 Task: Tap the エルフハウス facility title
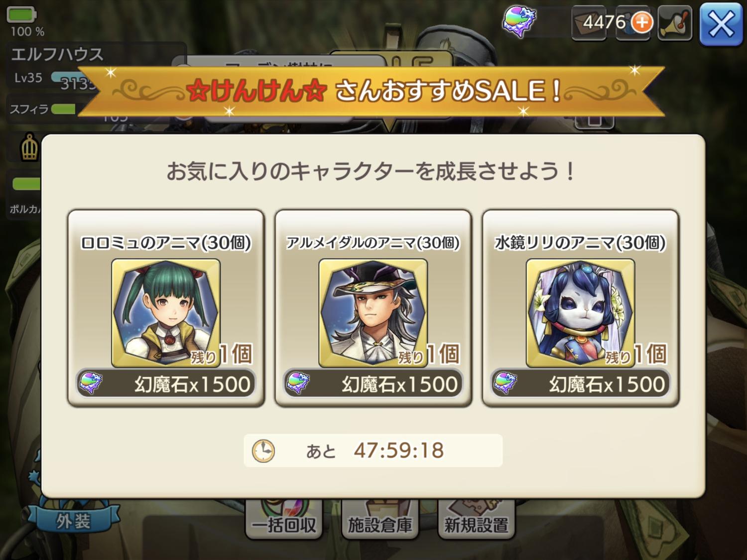pos(57,54)
